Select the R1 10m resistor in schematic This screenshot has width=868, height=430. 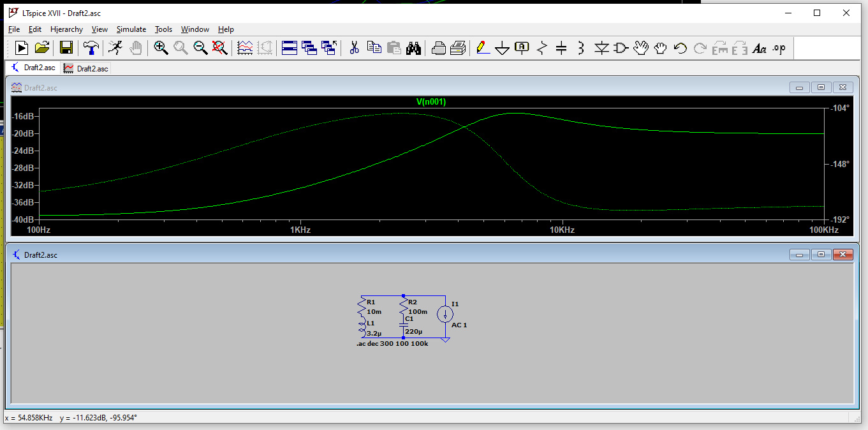click(363, 306)
